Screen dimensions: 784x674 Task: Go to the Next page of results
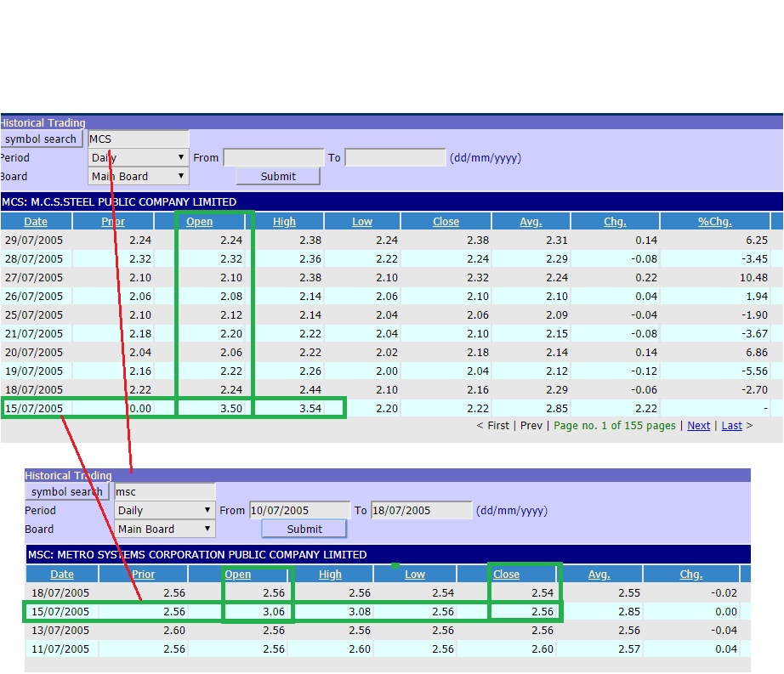(x=698, y=426)
